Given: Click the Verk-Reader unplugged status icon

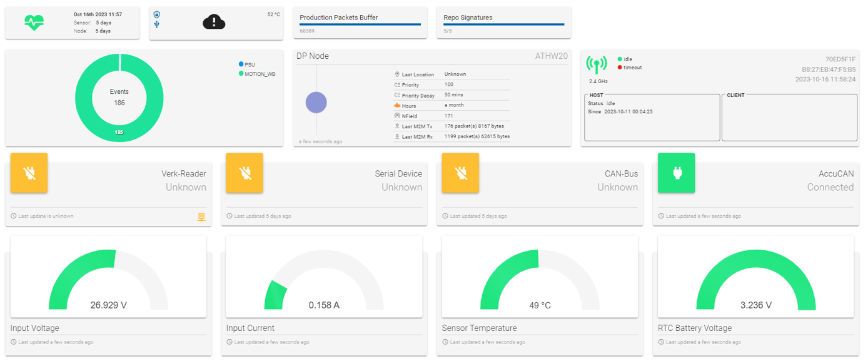Looking at the screenshot, I should pos(29,172).
